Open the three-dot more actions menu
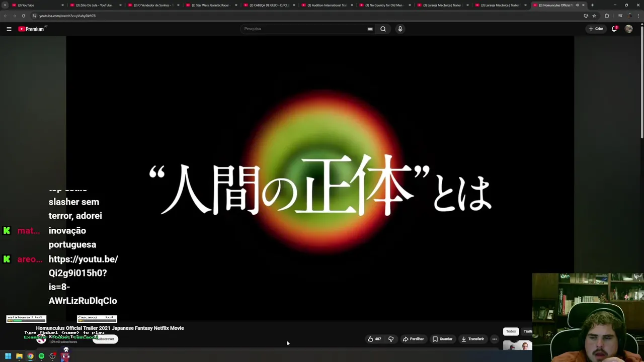The width and height of the screenshot is (644, 362). tap(495, 339)
